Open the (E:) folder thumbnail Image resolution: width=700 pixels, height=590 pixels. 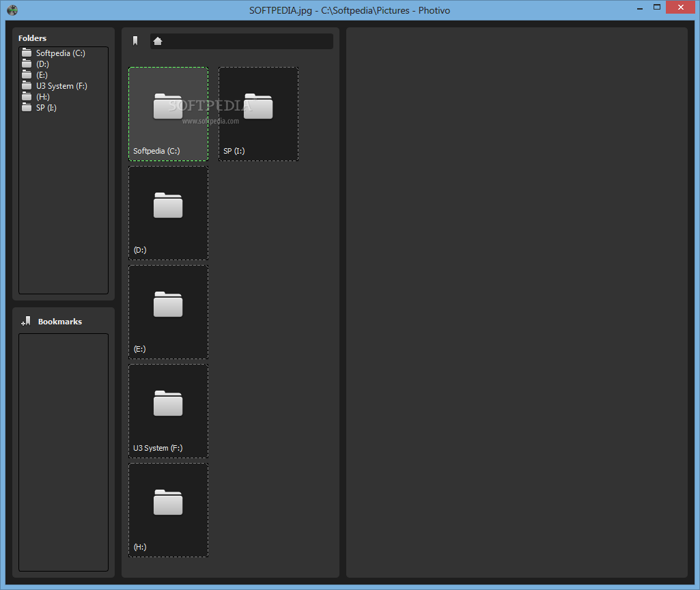click(168, 312)
